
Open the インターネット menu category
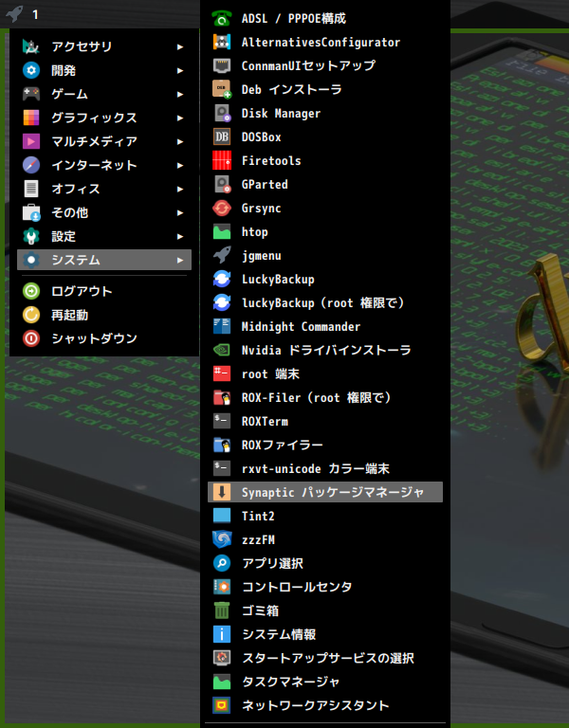[104, 165]
